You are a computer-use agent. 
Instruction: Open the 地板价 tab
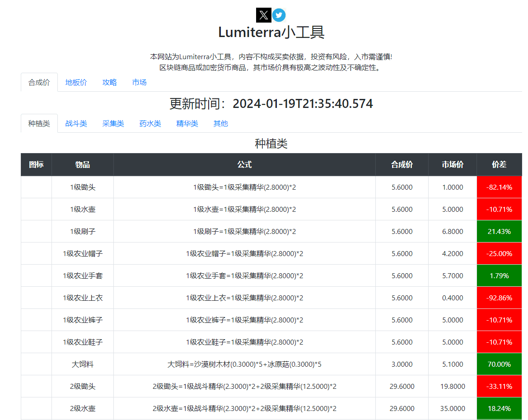pyautogui.click(x=76, y=82)
